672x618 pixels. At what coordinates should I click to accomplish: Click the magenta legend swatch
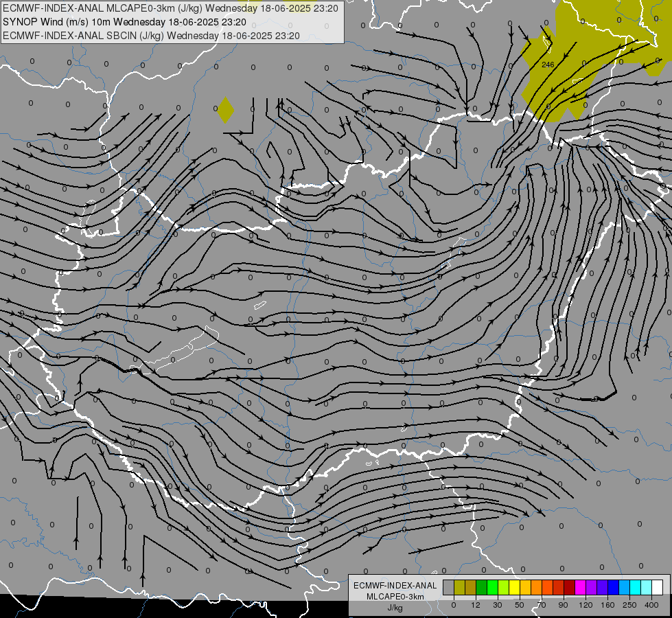580,588
